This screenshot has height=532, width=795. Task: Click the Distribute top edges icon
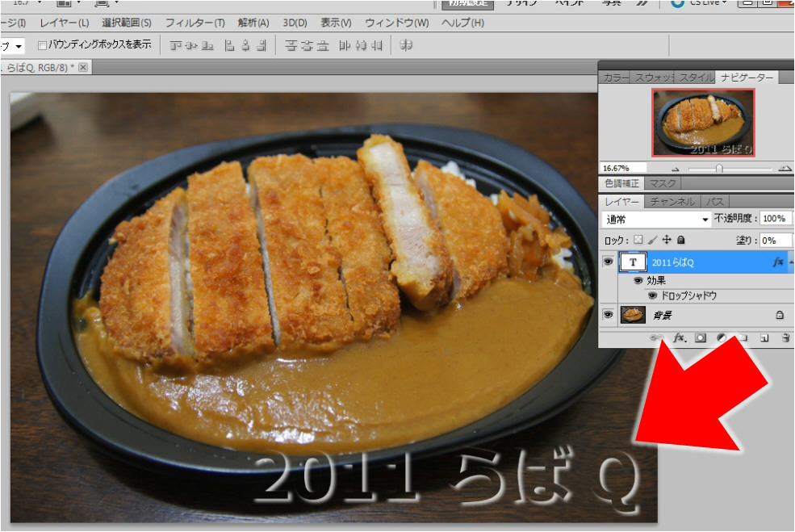point(291,46)
